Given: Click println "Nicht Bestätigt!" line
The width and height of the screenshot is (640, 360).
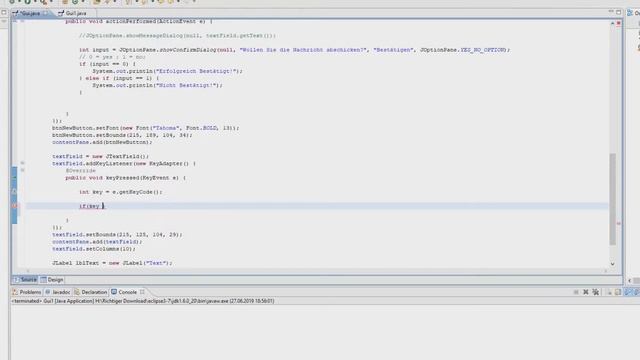Looking at the screenshot, I should 158,85.
